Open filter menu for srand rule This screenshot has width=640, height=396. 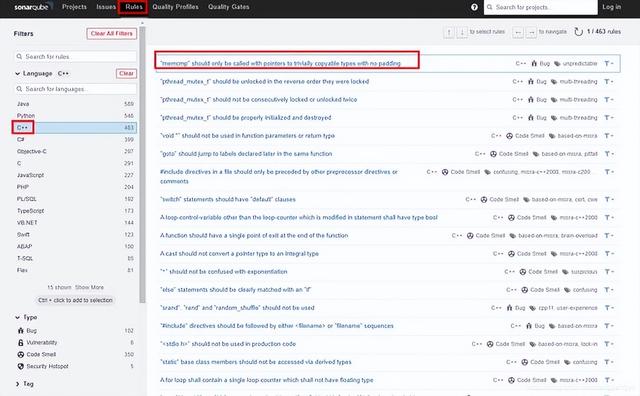[x=609, y=308]
